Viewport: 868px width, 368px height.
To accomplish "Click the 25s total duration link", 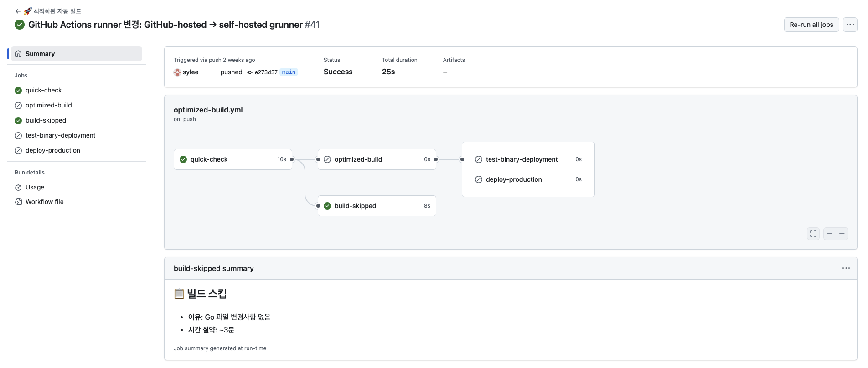I will point(388,72).
